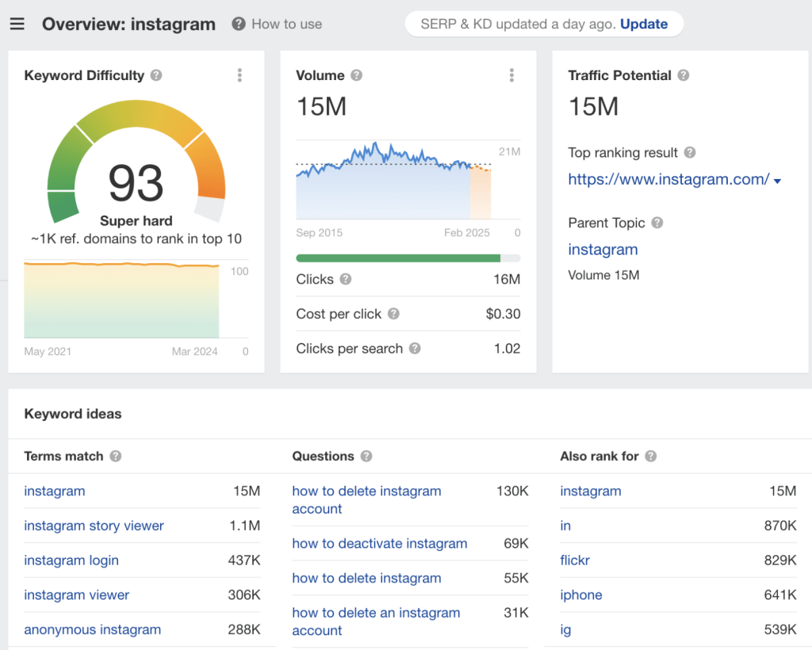Click help icon beside Top ranking result

[x=690, y=153]
